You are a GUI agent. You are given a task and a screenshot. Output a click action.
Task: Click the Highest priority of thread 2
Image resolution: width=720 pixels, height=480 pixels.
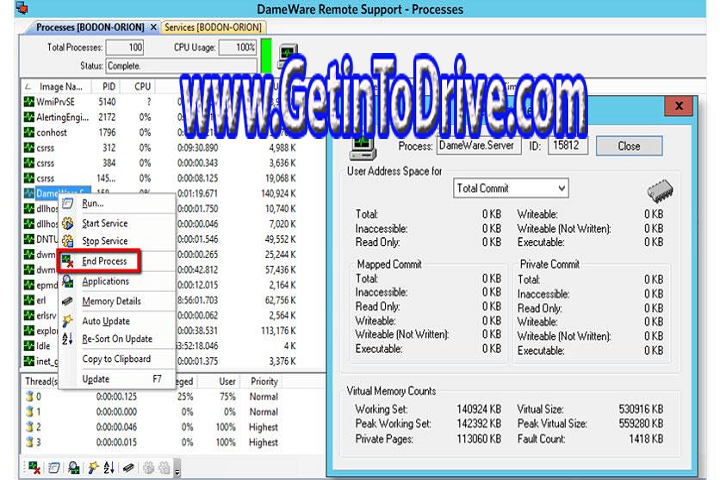tap(264, 427)
